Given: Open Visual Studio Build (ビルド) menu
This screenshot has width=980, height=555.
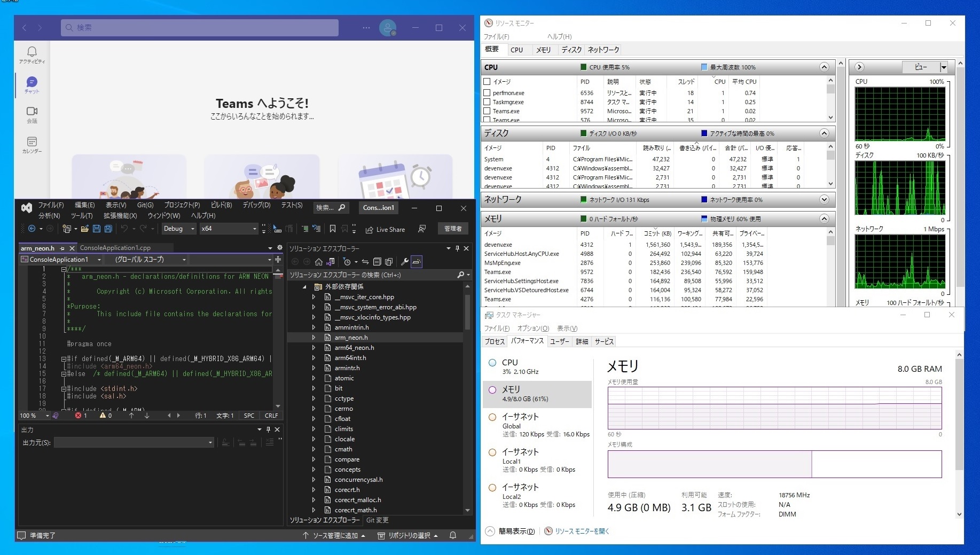Looking at the screenshot, I should pos(221,205).
